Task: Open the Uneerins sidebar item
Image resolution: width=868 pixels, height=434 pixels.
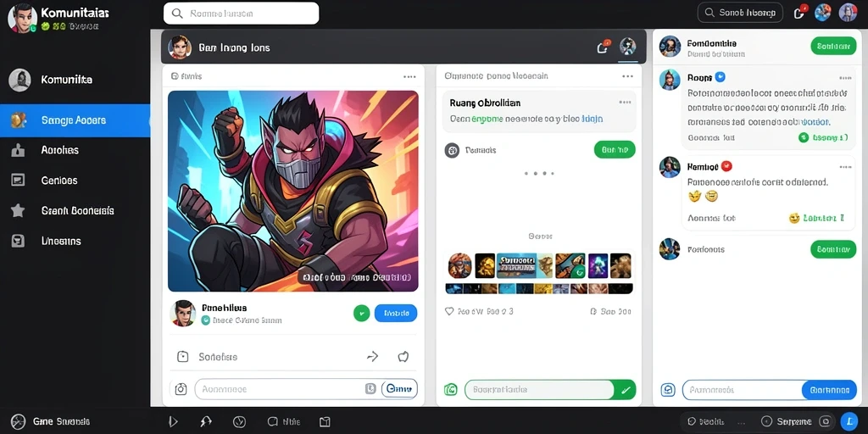Action: click(75, 241)
